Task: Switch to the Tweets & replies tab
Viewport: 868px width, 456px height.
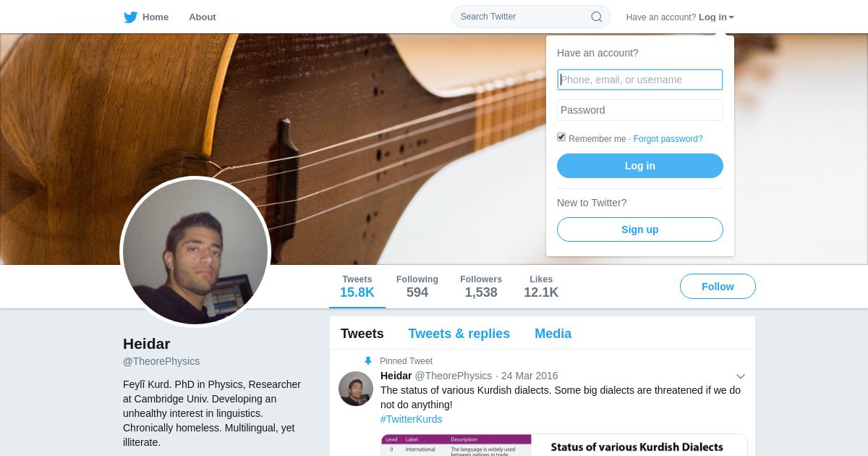Action: [459, 333]
